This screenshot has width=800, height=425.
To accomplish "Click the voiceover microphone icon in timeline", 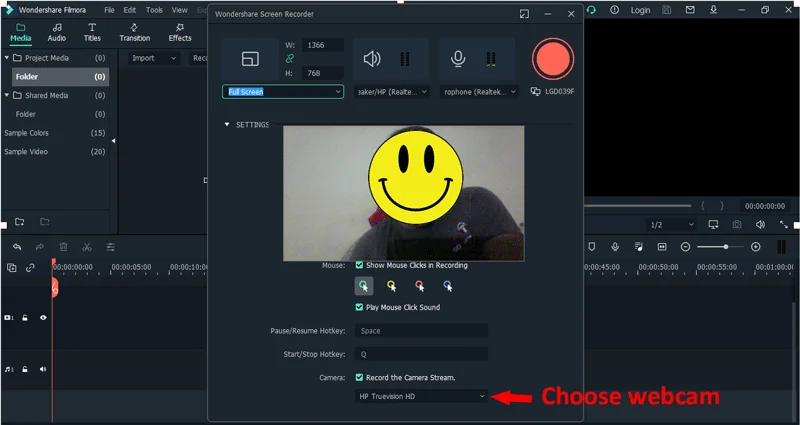I will [x=615, y=246].
